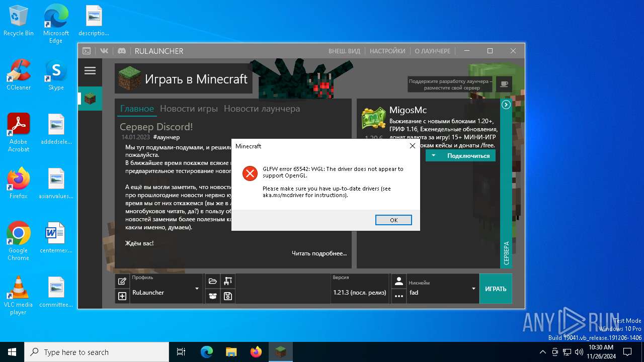
Task: Click the server advert banner text
Action: tap(451, 84)
